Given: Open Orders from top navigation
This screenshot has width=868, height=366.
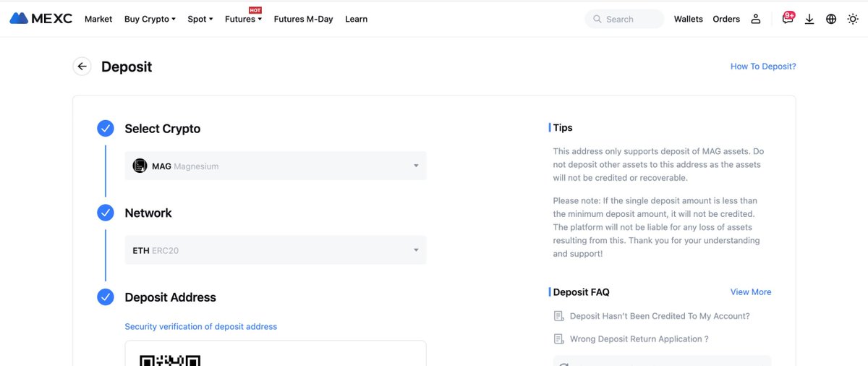Looking at the screenshot, I should (x=726, y=20).
